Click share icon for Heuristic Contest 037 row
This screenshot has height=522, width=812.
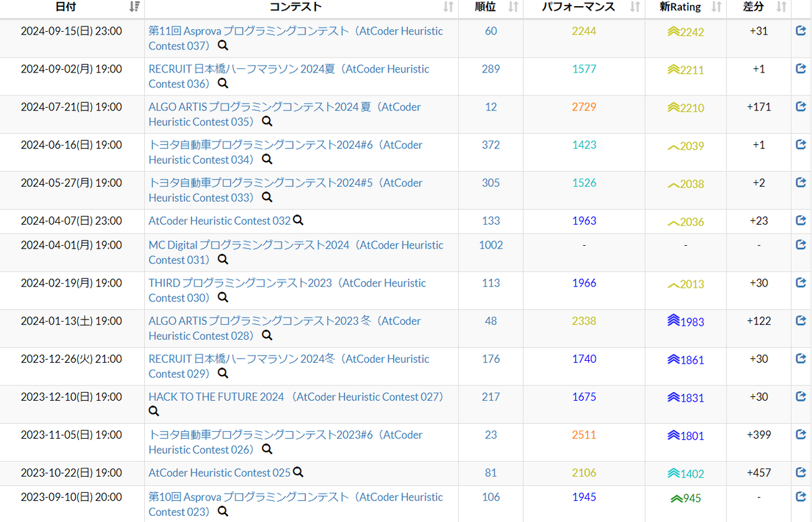tap(801, 30)
